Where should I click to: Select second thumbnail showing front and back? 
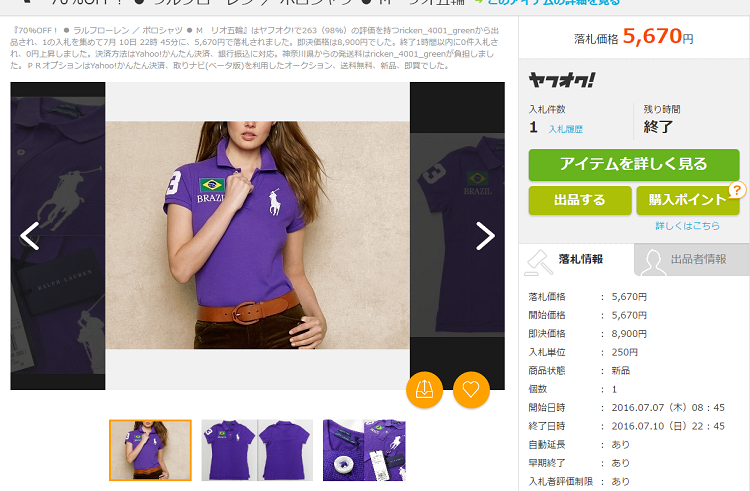(x=257, y=450)
